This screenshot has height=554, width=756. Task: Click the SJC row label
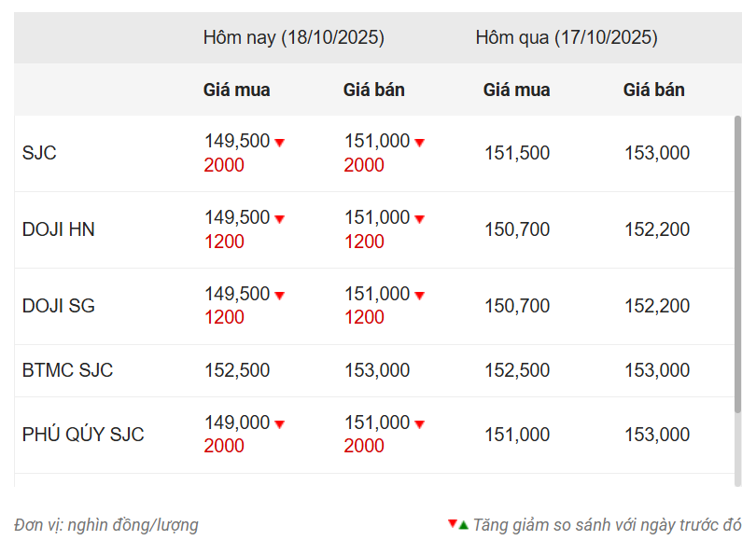(39, 153)
